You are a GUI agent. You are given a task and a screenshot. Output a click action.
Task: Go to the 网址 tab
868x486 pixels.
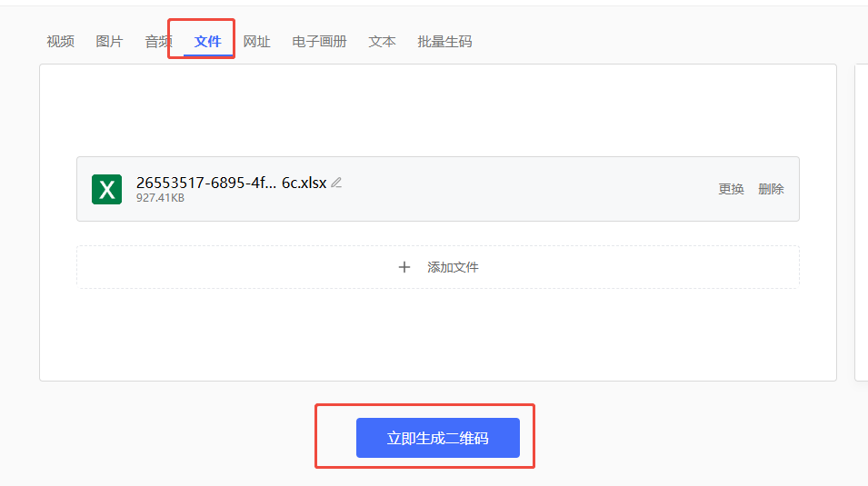tap(256, 42)
